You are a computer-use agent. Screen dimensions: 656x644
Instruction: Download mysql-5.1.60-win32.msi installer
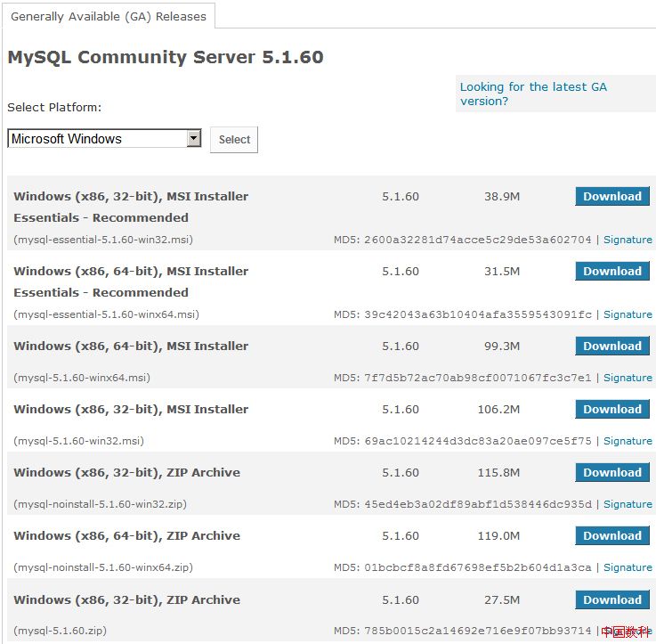click(612, 410)
